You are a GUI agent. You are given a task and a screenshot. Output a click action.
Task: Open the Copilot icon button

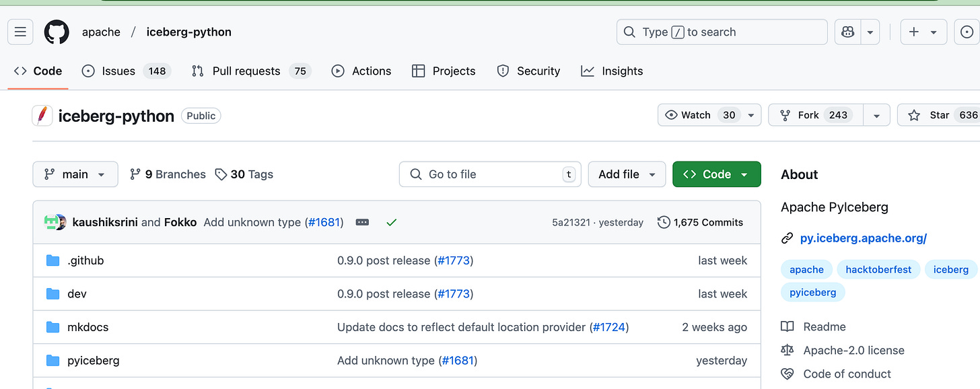pyautogui.click(x=847, y=32)
